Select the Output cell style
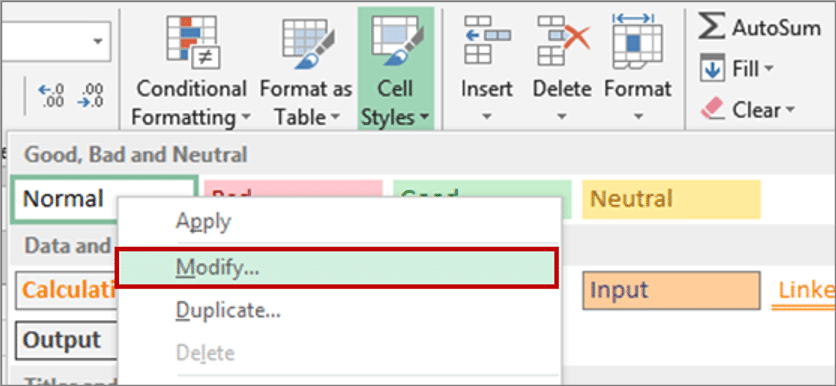Image resolution: width=836 pixels, height=386 pixels. click(67, 340)
